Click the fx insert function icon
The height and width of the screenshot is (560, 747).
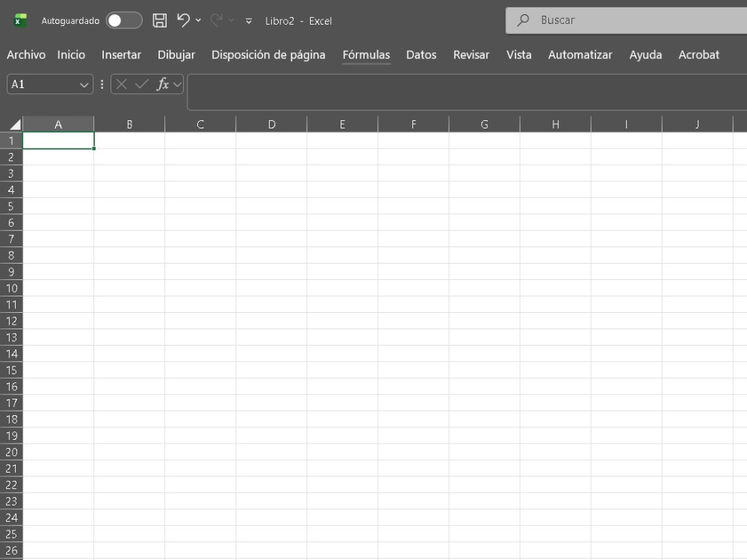coord(162,84)
